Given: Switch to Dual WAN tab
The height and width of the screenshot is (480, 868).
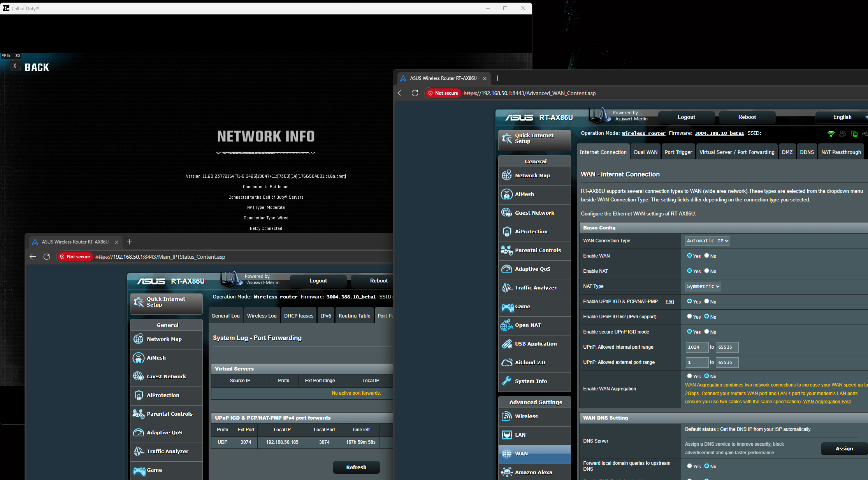Looking at the screenshot, I should click(x=646, y=152).
